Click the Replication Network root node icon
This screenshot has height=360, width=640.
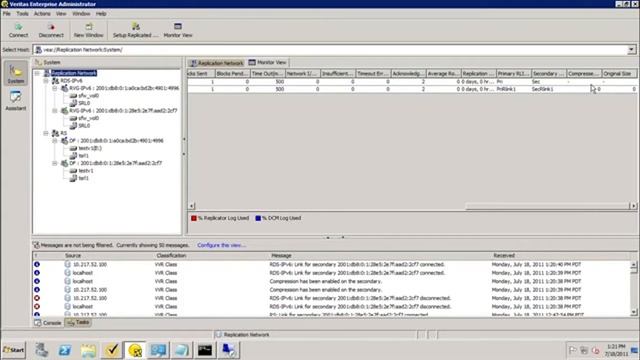pos(47,73)
